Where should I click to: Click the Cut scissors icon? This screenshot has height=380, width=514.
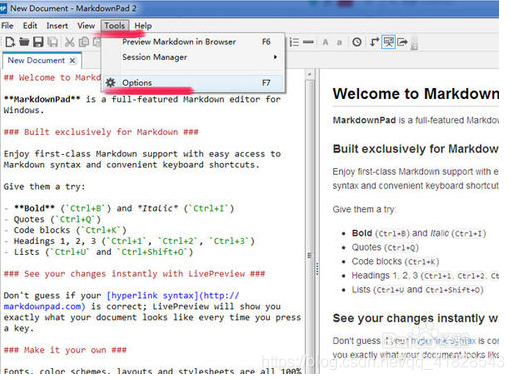(x=69, y=42)
